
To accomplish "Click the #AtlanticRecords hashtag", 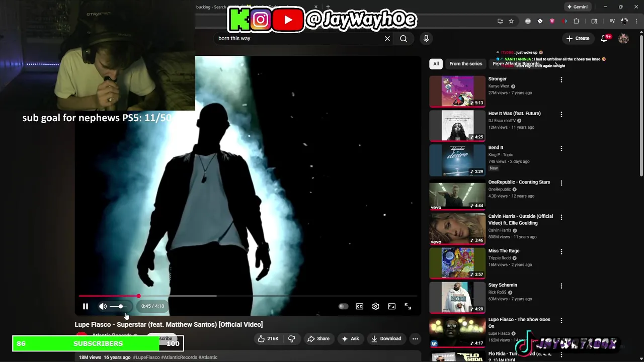I will click(179, 357).
